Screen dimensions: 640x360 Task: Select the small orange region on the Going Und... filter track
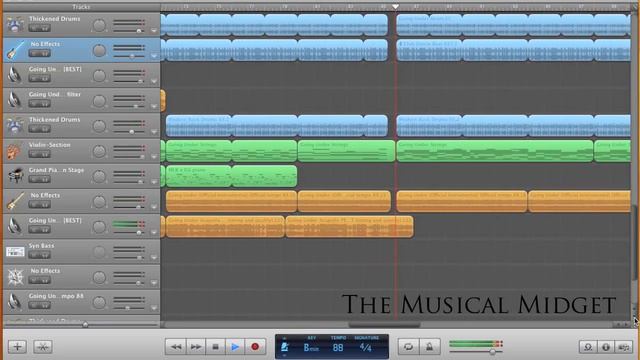[x=163, y=100]
